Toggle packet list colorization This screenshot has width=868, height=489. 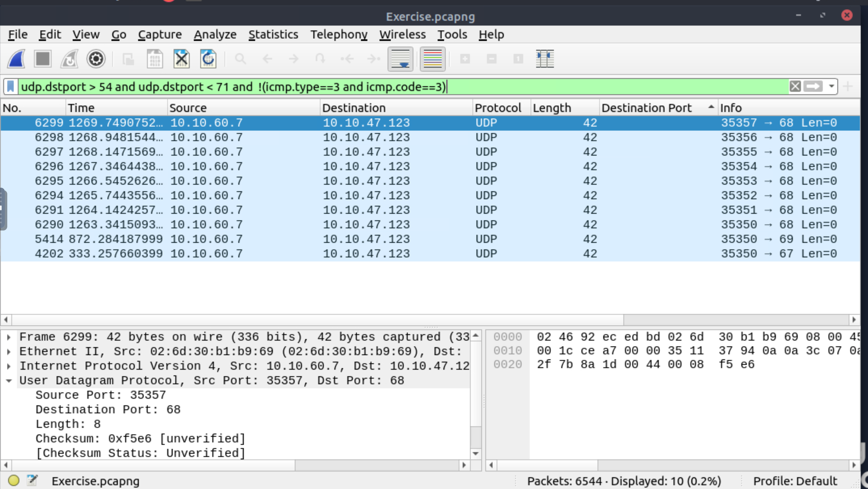pyautogui.click(x=433, y=59)
